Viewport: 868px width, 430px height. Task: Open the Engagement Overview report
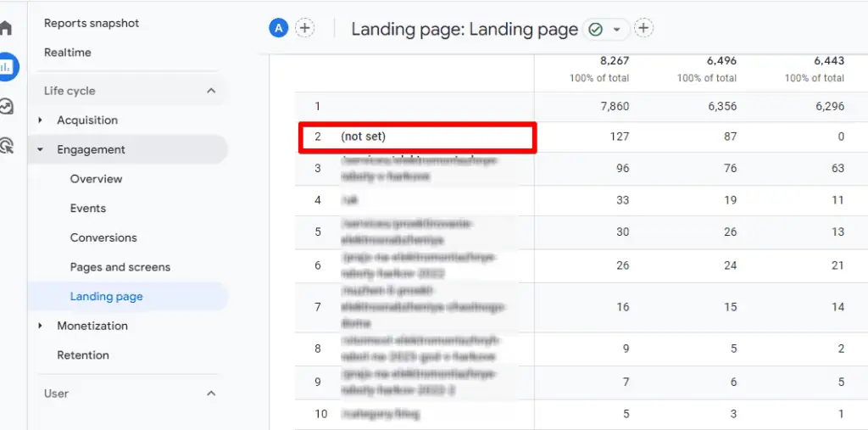(x=97, y=179)
